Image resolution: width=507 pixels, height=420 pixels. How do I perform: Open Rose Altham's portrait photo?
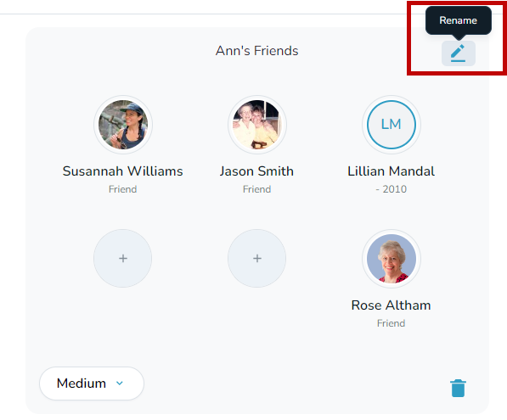(392, 259)
